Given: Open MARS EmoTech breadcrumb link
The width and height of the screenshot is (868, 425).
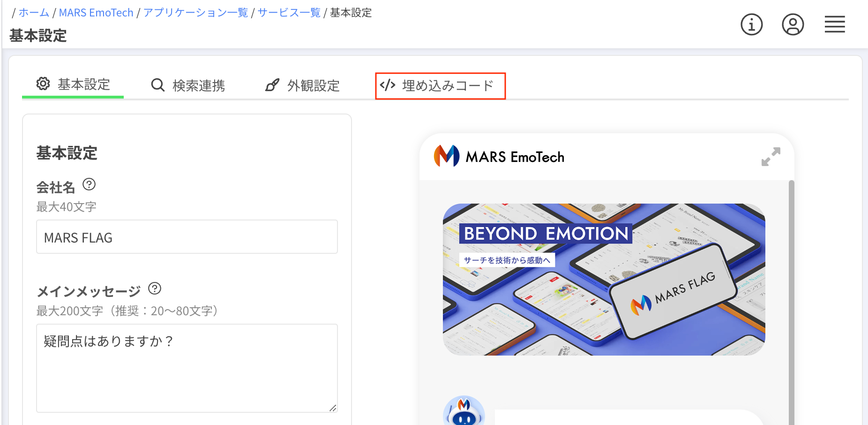Looking at the screenshot, I should click(96, 13).
